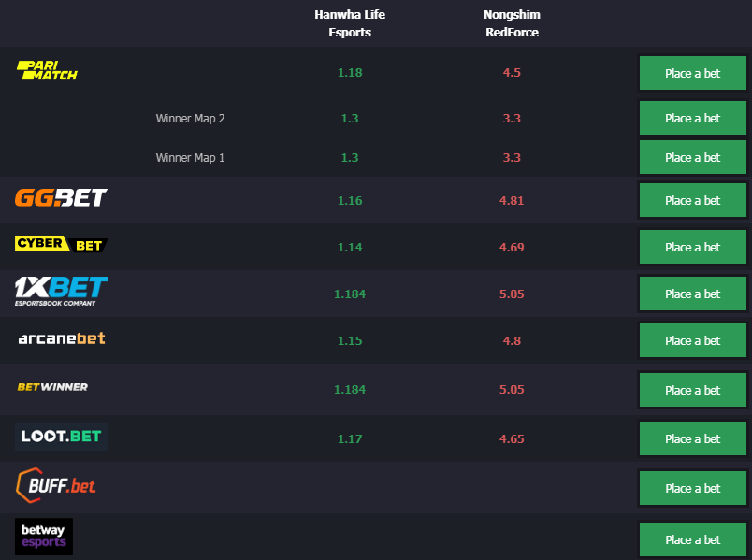752x560 pixels.
Task: Place a bet with 1xBet
Action: pyautogui.click(x=692, y=294)
